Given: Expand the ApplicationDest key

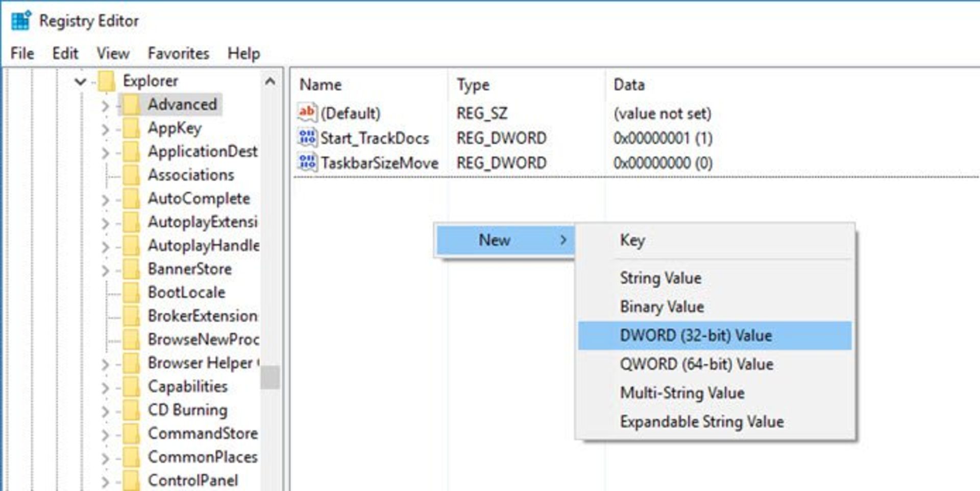Looking at the screenshot, I should click(x=105, y=153).
